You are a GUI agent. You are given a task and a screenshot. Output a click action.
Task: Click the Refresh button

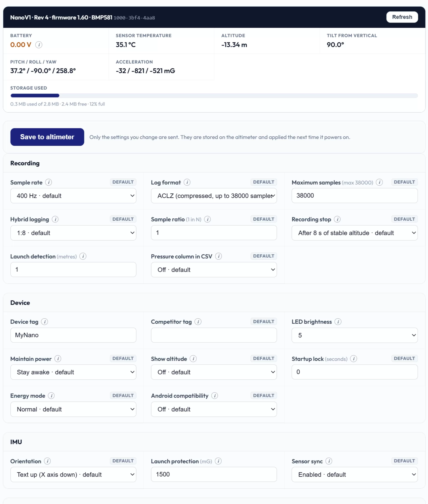pyautogui.click(x=402, y=17)
